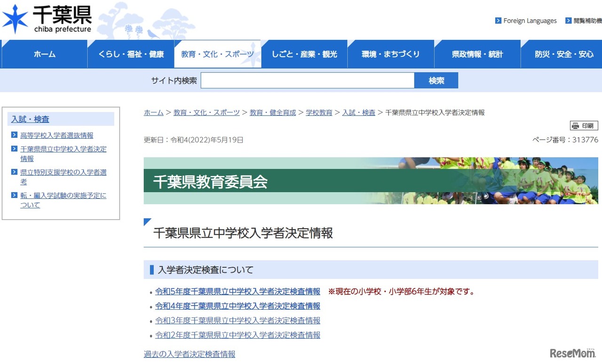Click the 検索 search button
The width and height of the screenshot is (602, 364).
(x=436, y=80)
